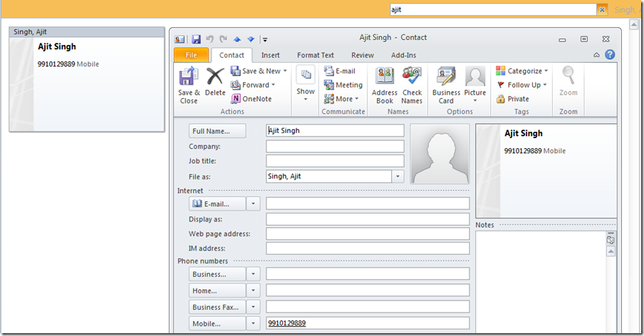Click E-mail in Communicate group
The width and height of the screenshot is (644, 336).
click(340, 71)
